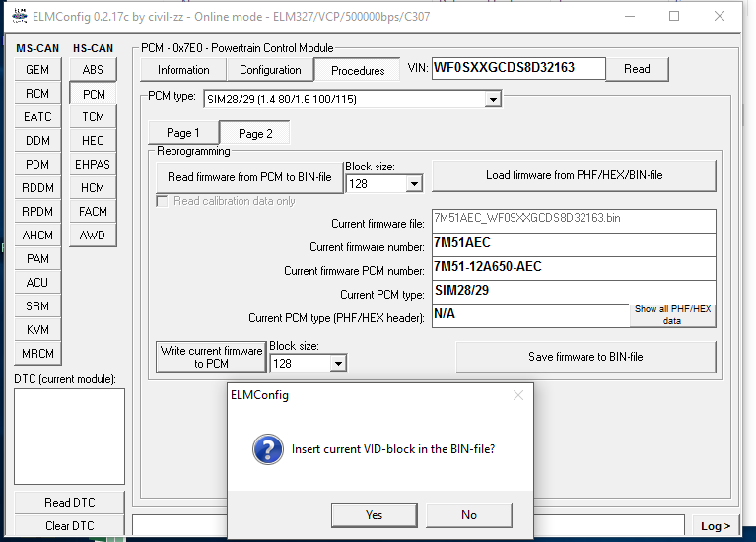Image resolution: width=756 pixels, height=542 pixels.
Task: Click Load firmware from PHF/HEX/BIN-file
Action: (x=574, y=175)
